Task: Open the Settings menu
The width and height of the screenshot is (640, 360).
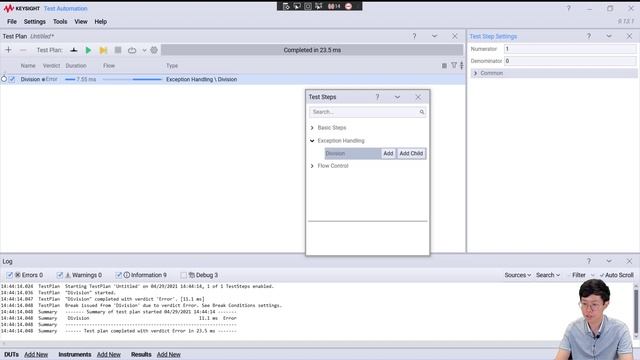Action: tap(35, 22)
